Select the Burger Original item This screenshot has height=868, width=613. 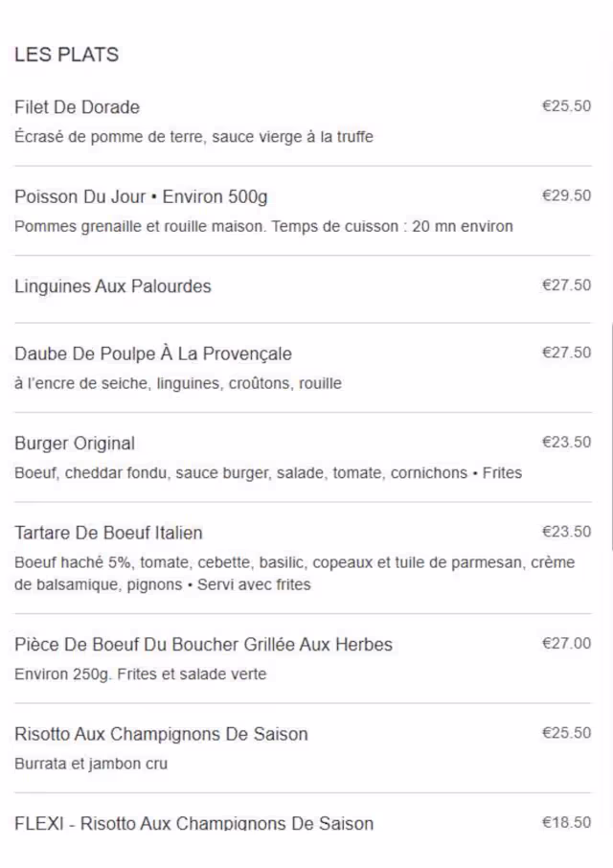pyautogui.click(x=75, y=444)
